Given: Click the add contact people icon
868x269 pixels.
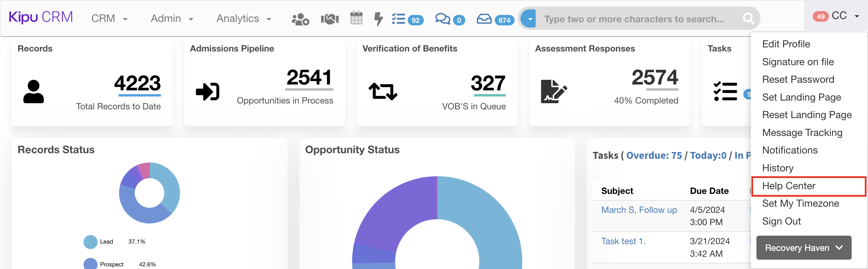Looking at the screenshot, I should (300, 19).
